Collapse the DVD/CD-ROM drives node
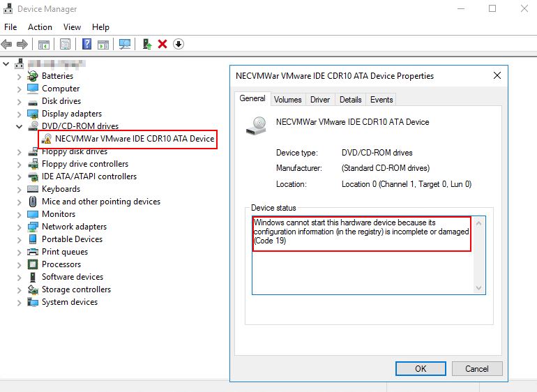Screen dimensions: 537x392 [x=20, y=126]
